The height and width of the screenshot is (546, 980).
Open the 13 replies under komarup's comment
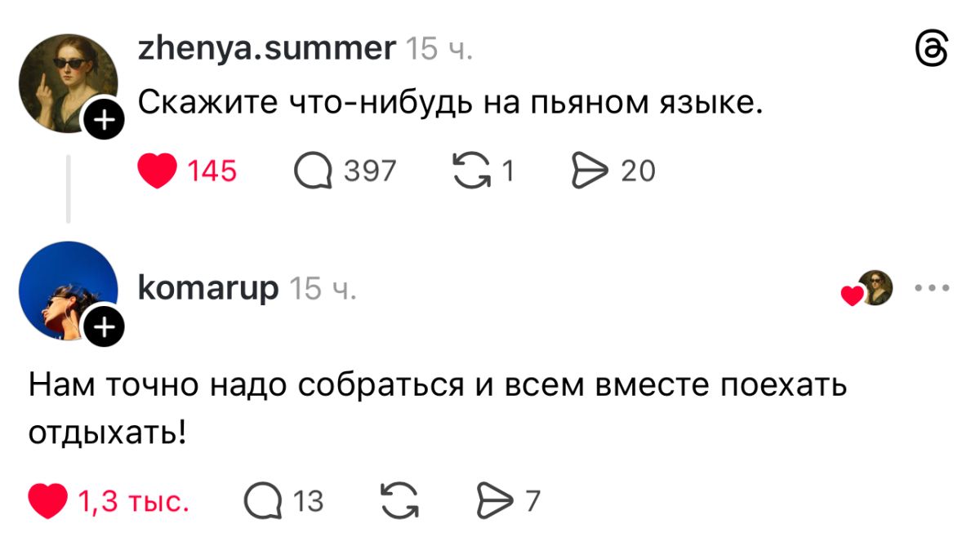tap(264, 500)
